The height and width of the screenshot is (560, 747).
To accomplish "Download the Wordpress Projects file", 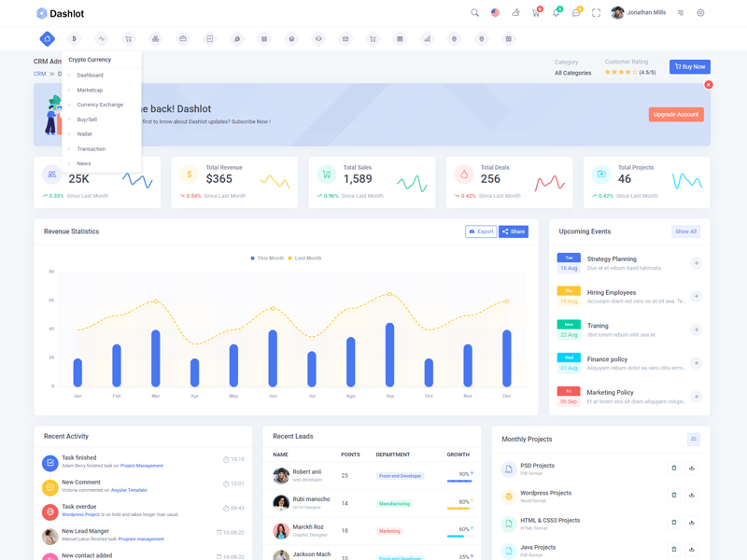I will [692, 496].
